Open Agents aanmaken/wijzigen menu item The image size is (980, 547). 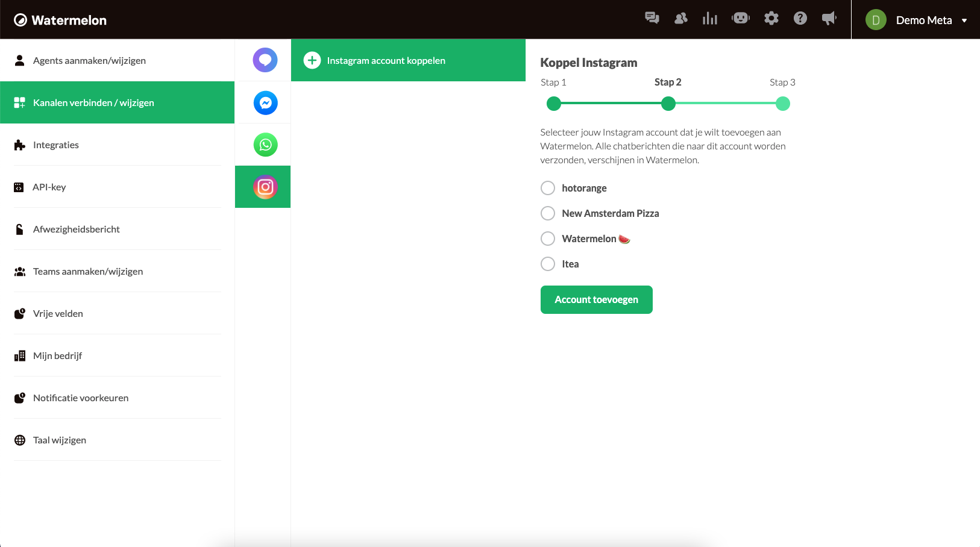(x=117, y=60)
